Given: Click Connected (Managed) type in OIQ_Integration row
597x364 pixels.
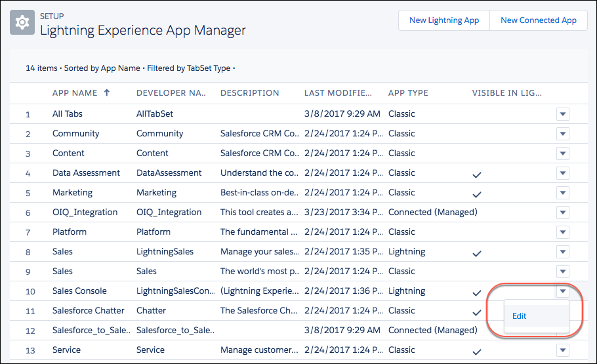Looking at the screenshot, I should click(x=432, y=212).
